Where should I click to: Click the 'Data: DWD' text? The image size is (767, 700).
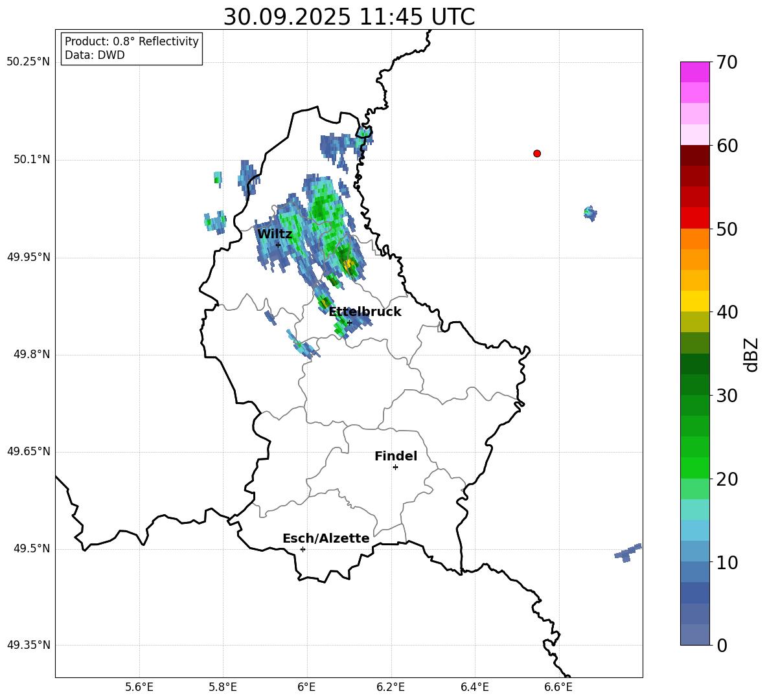95,55
